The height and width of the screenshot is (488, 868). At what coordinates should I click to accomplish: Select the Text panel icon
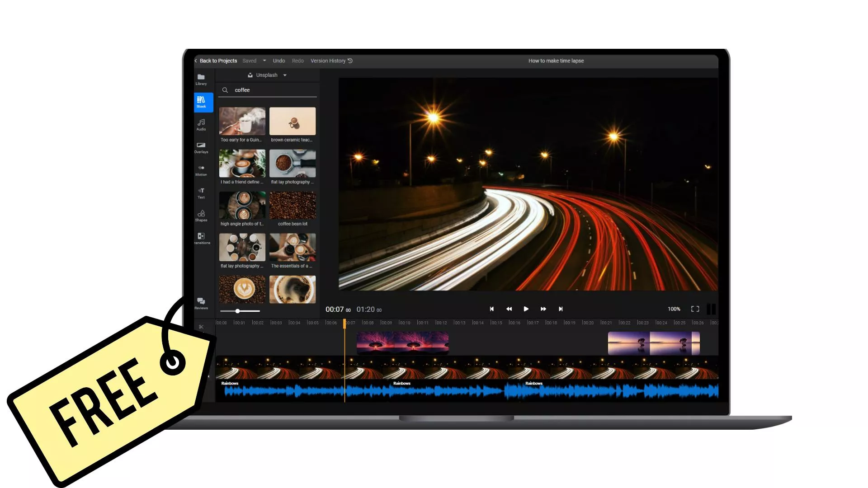click(x=201, y=193)
